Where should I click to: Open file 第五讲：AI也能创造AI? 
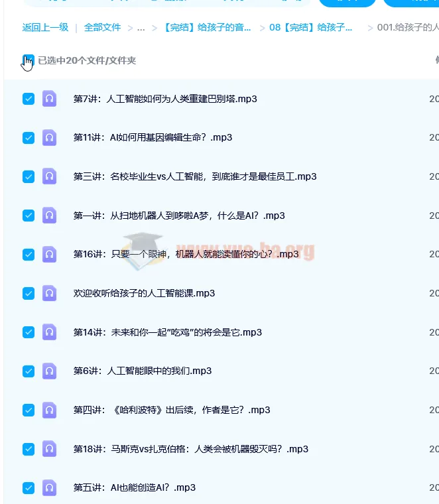pyautogui.click(x=135, y=487)
